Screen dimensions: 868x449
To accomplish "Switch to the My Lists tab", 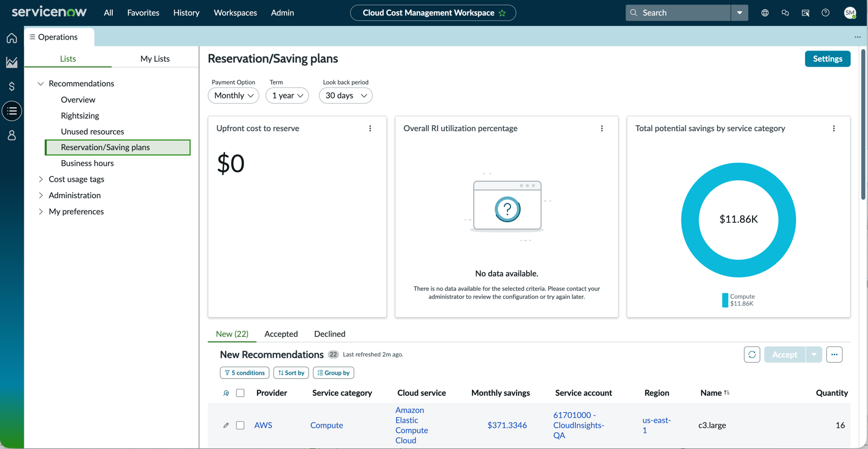I will 155,59.
